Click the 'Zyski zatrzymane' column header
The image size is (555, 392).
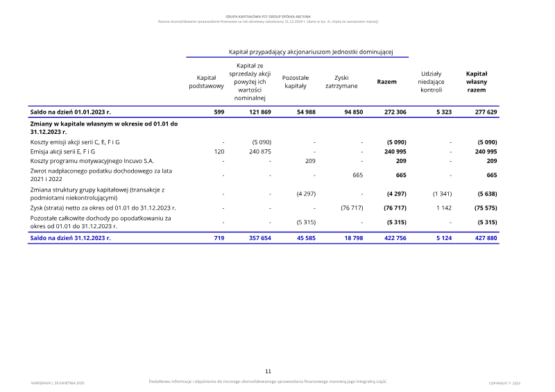point(341,82)
